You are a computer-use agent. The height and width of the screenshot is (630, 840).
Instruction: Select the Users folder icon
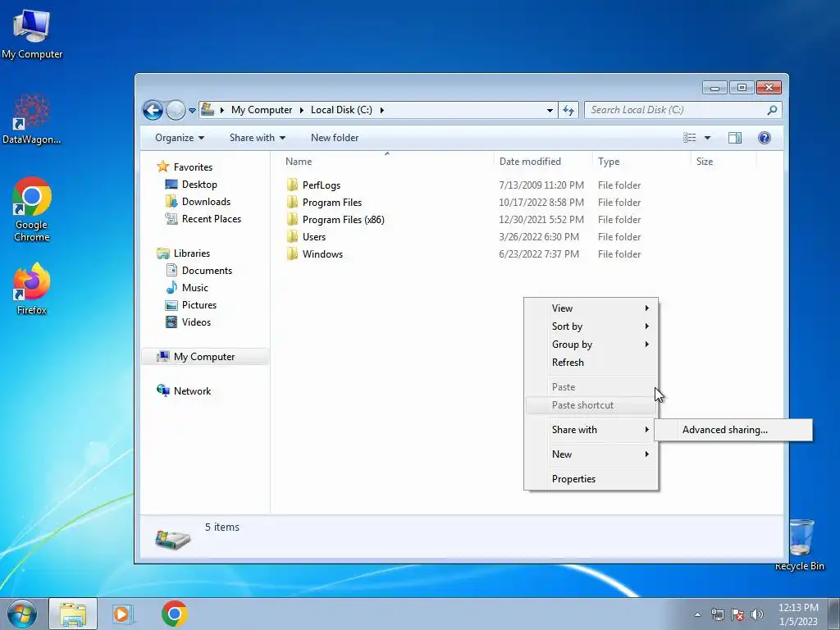(292, 237)
